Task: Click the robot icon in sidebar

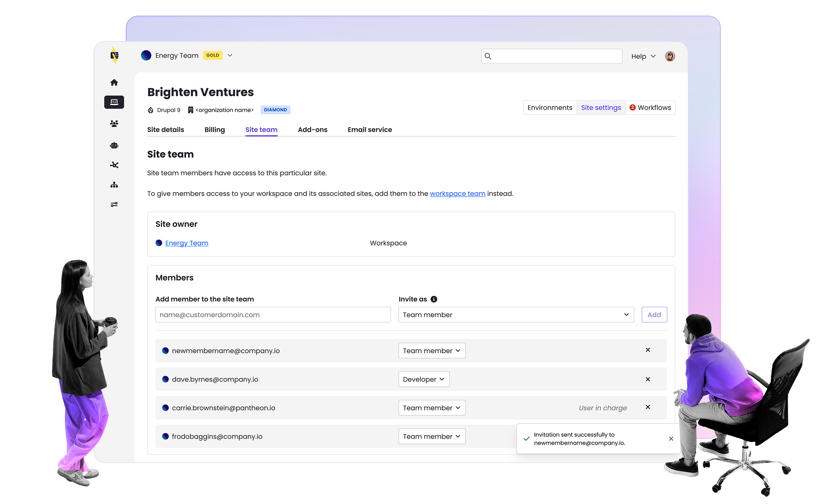Action: [x=114, y=145]
